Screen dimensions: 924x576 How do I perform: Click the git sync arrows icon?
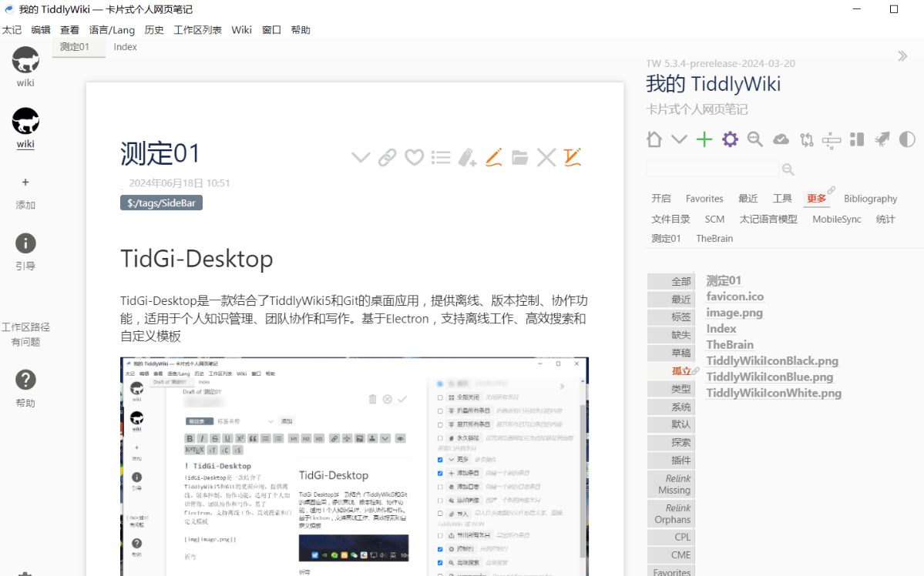coord(807,139)
